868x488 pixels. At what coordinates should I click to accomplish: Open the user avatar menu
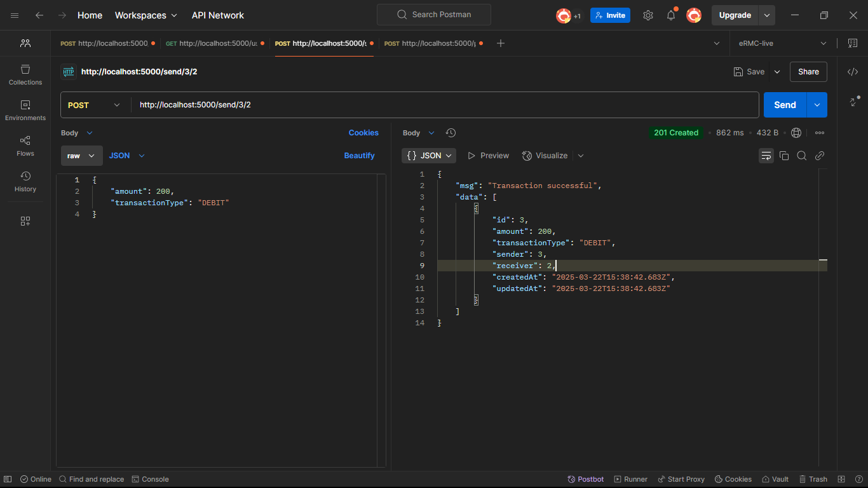point(694,15)
